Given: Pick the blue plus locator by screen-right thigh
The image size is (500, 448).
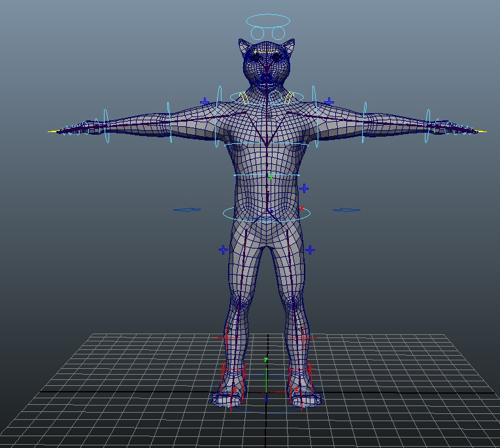Looking at the screenshot, I should [x=310, y=250].
